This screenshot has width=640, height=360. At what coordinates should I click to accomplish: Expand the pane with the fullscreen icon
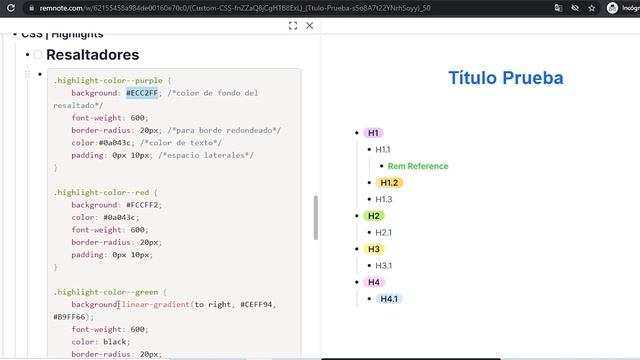293,26
